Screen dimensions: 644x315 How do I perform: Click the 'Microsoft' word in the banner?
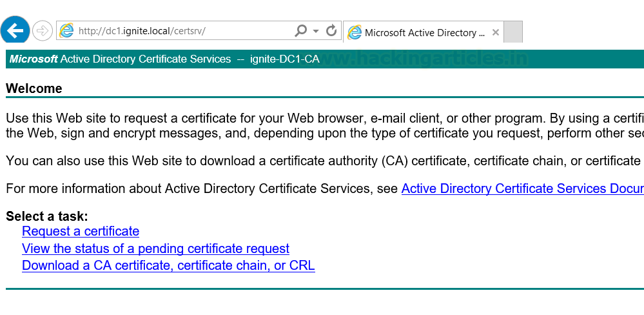click(x=34, y=59)
